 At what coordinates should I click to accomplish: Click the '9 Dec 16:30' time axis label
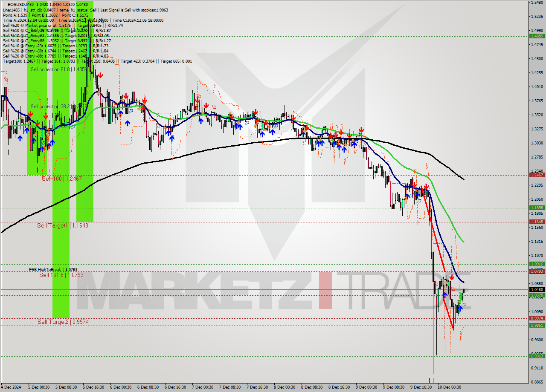point(421,387)
